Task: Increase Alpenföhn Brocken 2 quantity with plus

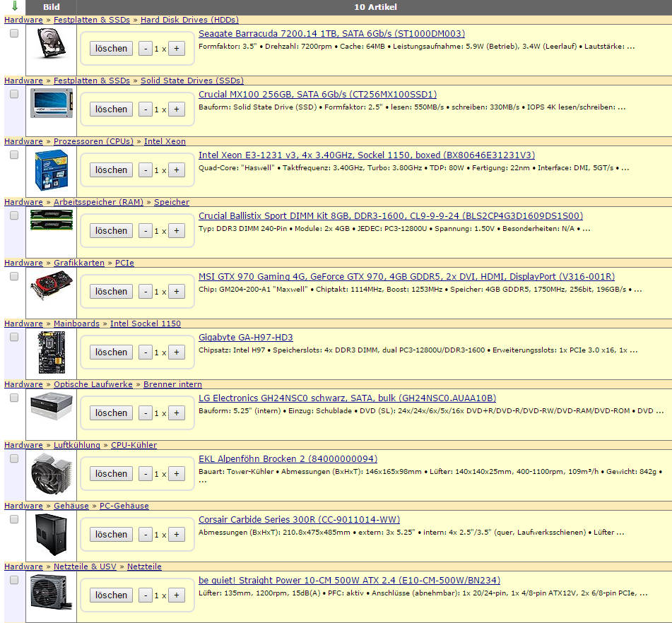Action: tap(177, 474)
